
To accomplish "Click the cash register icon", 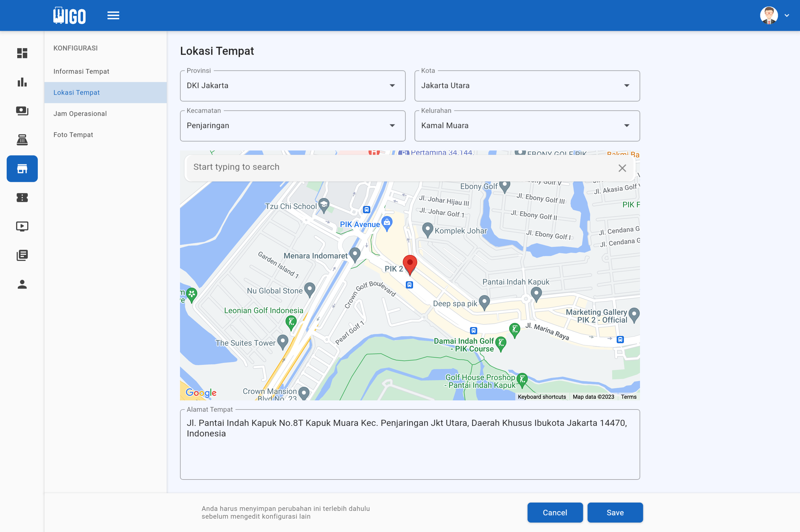I will point(22,140).
